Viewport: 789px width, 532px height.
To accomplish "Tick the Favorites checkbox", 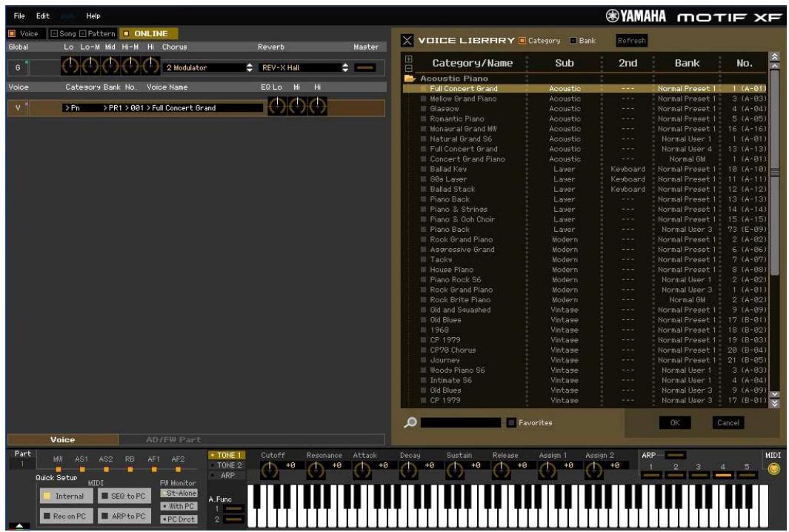I will pyautogui.click(x=511, y=423).
